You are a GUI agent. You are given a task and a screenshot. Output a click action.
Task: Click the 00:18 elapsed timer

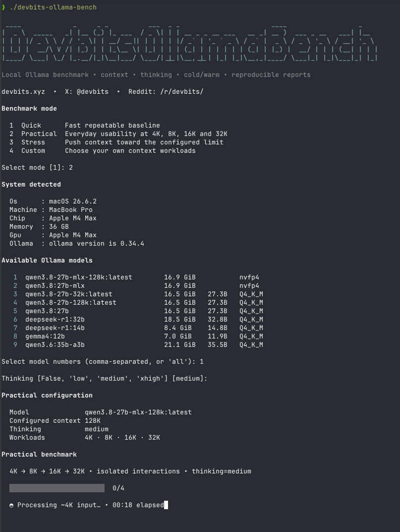point(138,505)
